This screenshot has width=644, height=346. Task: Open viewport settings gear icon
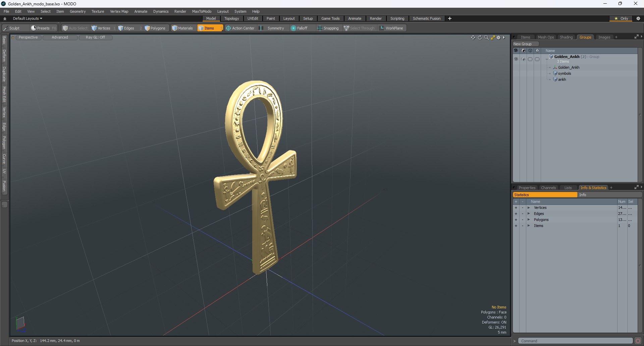pyautogui.click(x=498, y=38)
